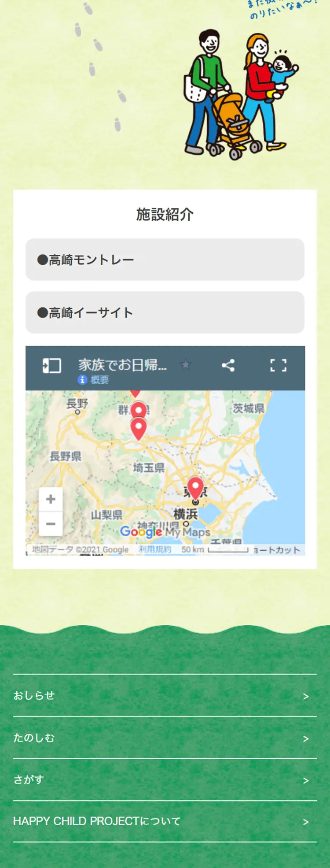This screenshot has height=868, width=330.
Task: Star the 家族でお日帰 map
Action: [x=186, y=365]
